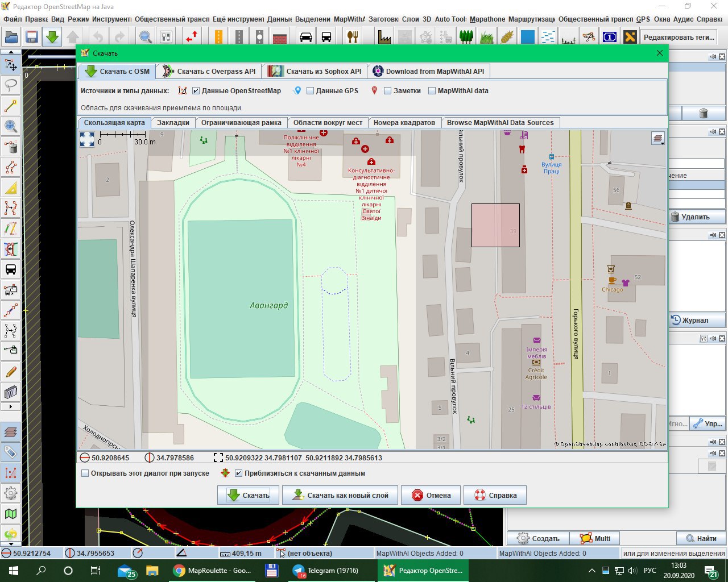Click the green map icon in left toolbar
The width and height of the screenshot is (728, 582).
click(x=11, y=514)
